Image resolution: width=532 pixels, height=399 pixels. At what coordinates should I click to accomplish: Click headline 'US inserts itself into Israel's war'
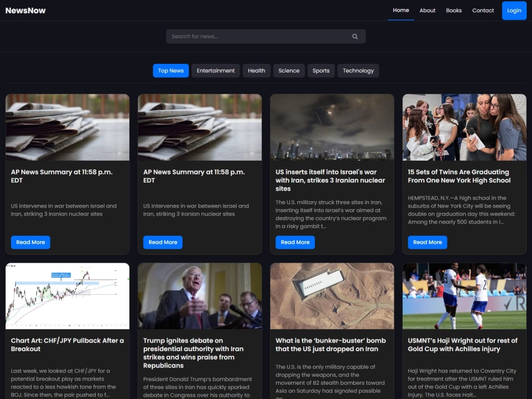click(330, 180)
